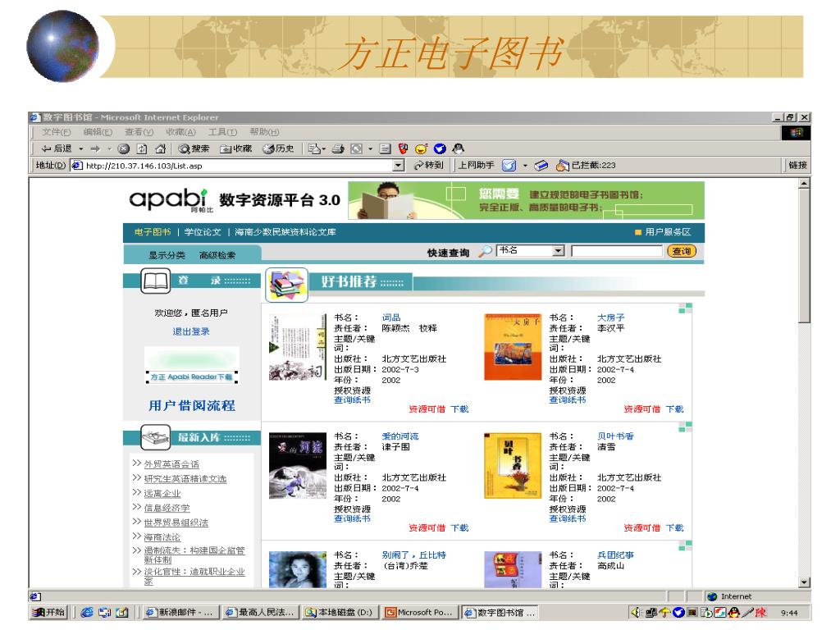Open the 搜索 search toolbar button

tap(194, 149)
